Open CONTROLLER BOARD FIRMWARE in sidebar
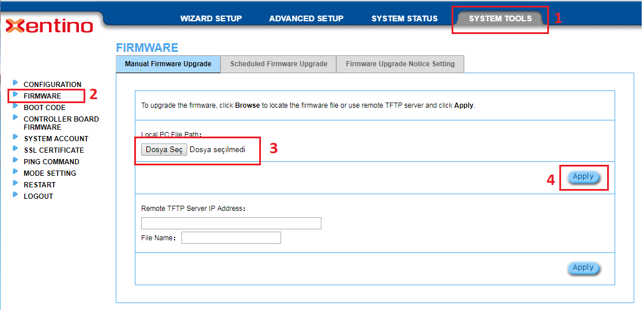Viewport: 644px width, 310px height. (x=61, y=123)
